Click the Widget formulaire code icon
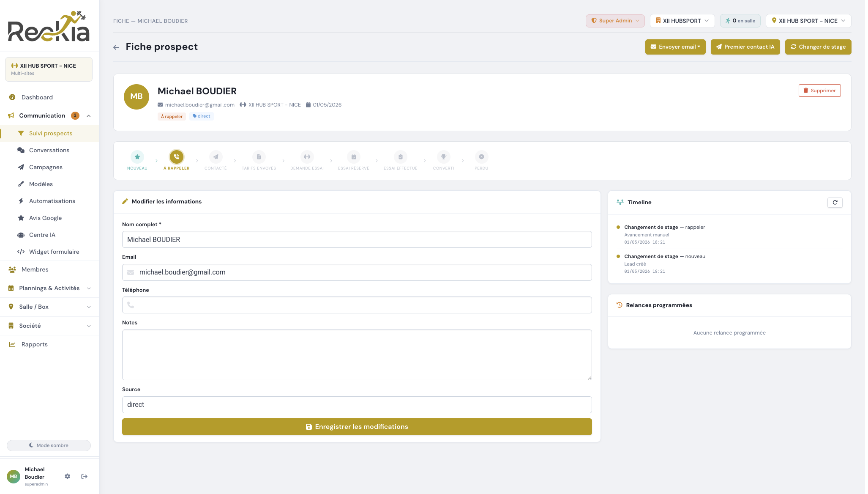 pyautogui.click(x=21, y=252)
